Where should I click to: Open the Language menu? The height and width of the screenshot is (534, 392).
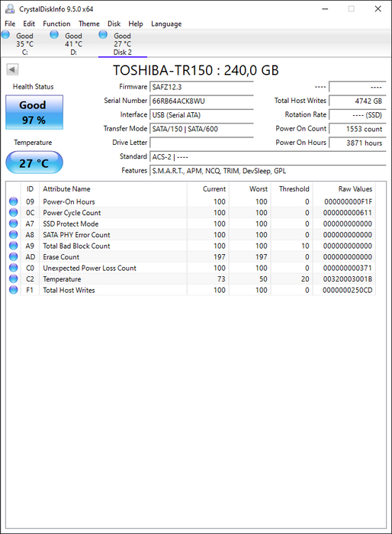tap(166, 24)
